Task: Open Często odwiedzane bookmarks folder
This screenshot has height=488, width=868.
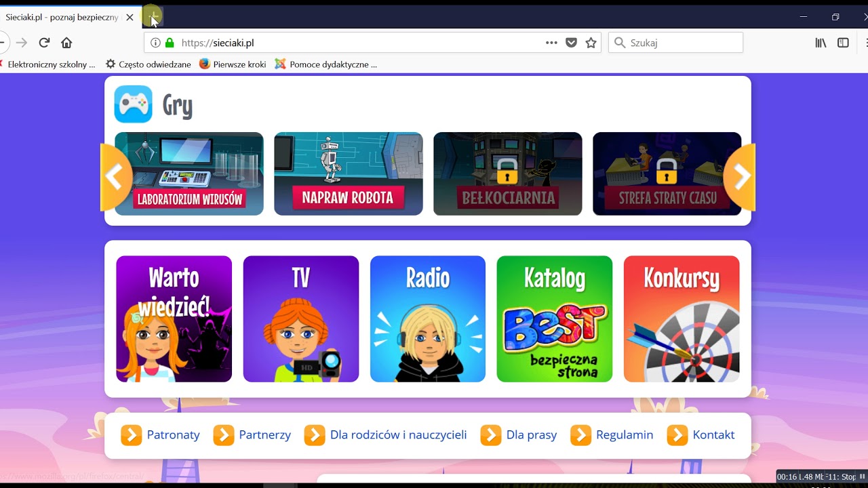Action: coord(149,64)
